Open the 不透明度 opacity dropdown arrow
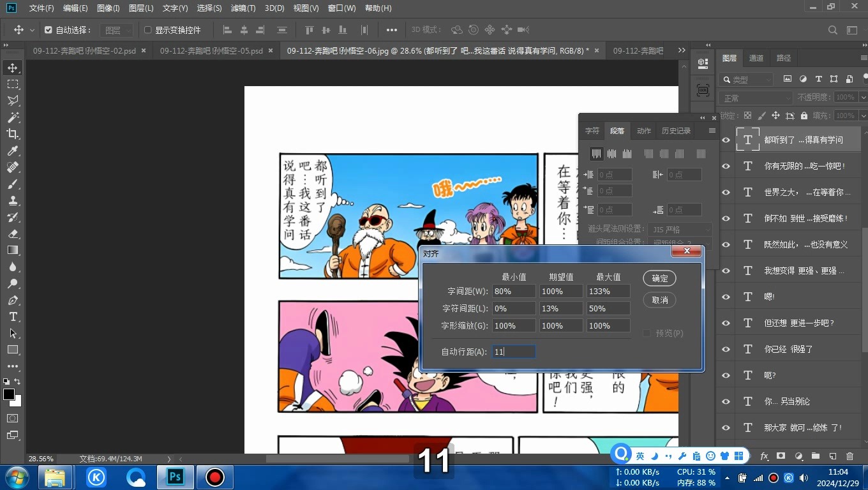The height and width of the screenshot is (490, 868). [x=863, y=98]
